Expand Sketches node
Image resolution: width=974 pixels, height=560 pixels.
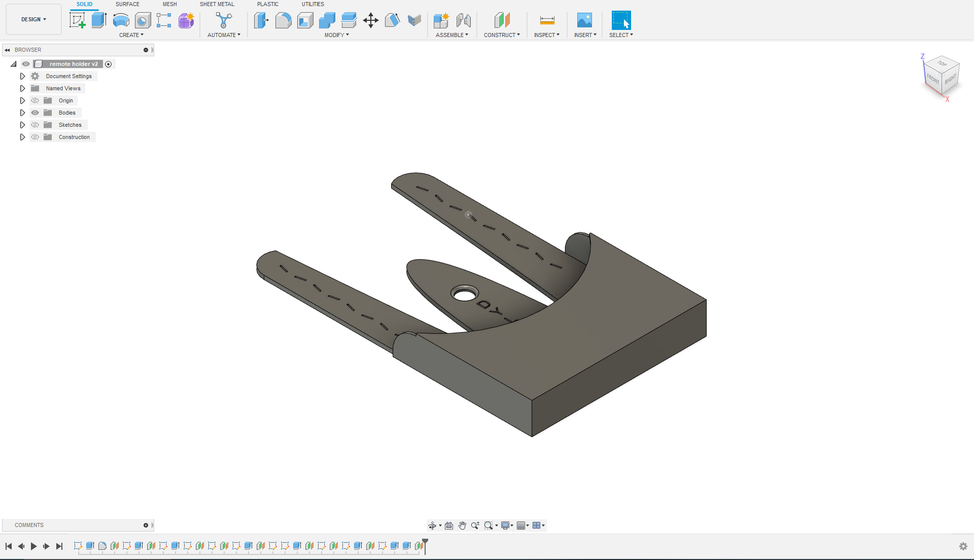[22, 125]
